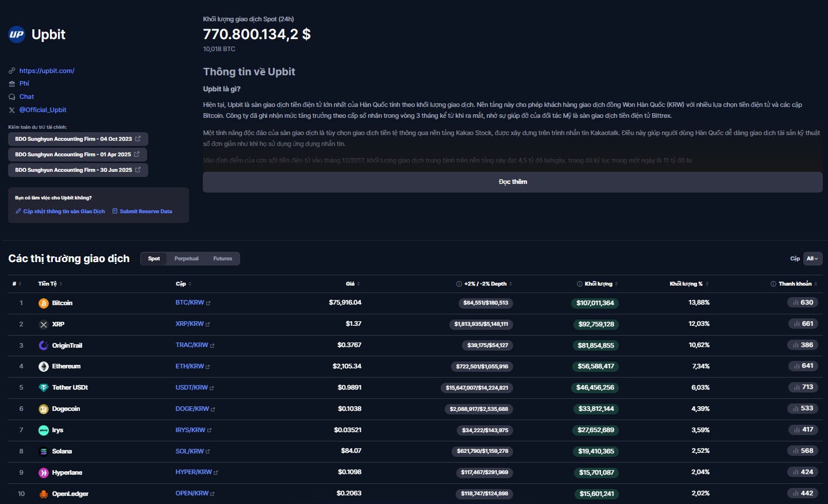Screen dimensions: 828x504
Task: Click Cập nhật thông tin sàn Giao Dịch
Action: (60, 211)
